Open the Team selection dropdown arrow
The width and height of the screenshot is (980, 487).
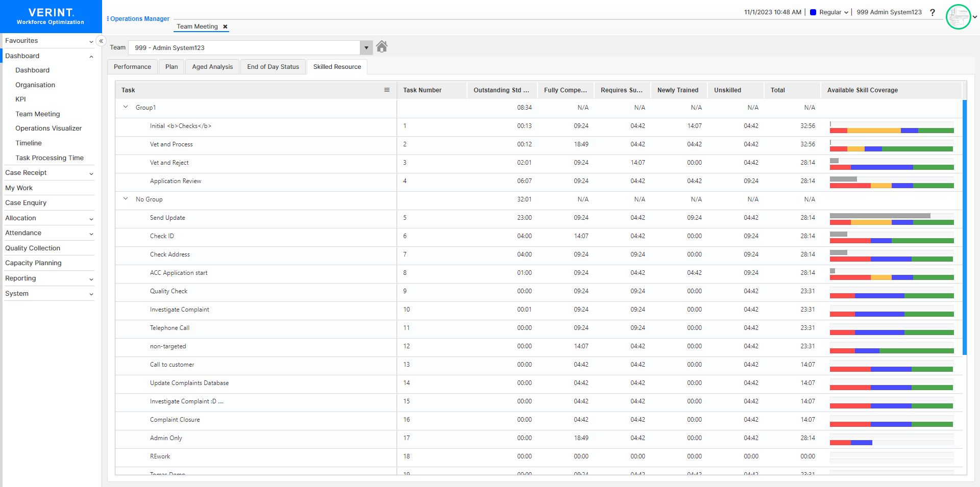pyautogui.click(x=366, y=47)
